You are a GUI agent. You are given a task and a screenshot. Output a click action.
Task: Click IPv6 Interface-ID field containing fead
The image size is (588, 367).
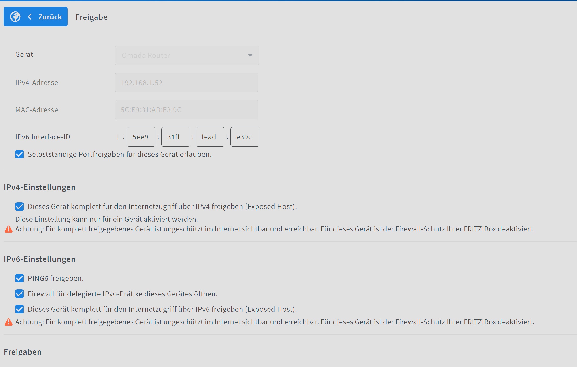pos(210,137)
